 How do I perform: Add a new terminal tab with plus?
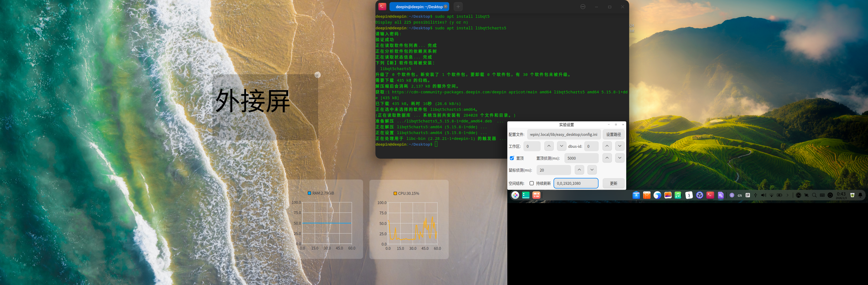click(458, 7)
